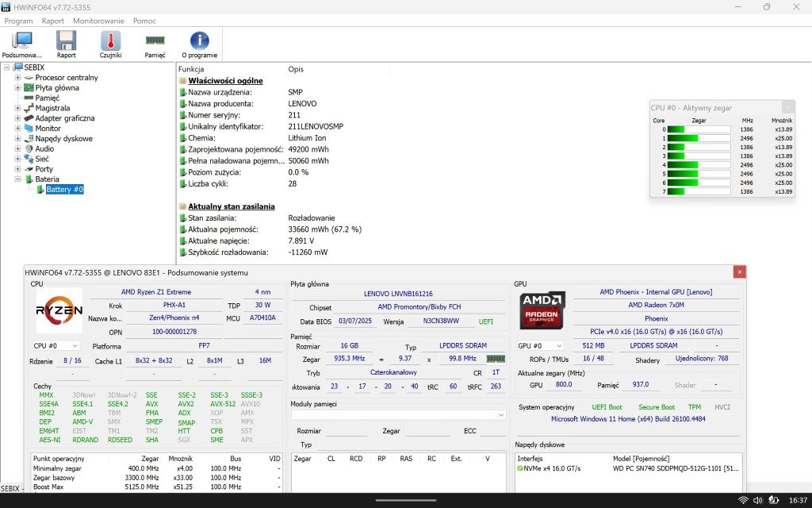Screen dimensions: 812x508
Task: Click the Funkcja column header
Action: pyautogui.click(x=191, y=69)
